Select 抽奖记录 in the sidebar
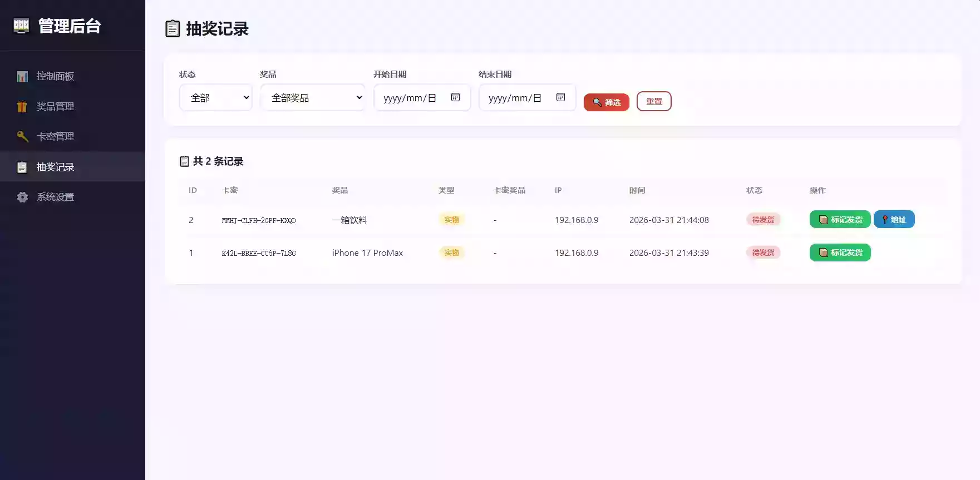The image size is (980, 480). 72,167
